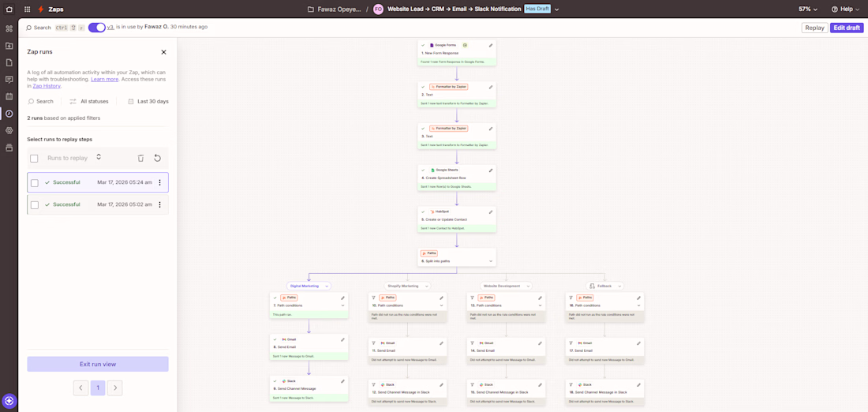
Task: Go to next page of runs
Action: coord(115,388)
